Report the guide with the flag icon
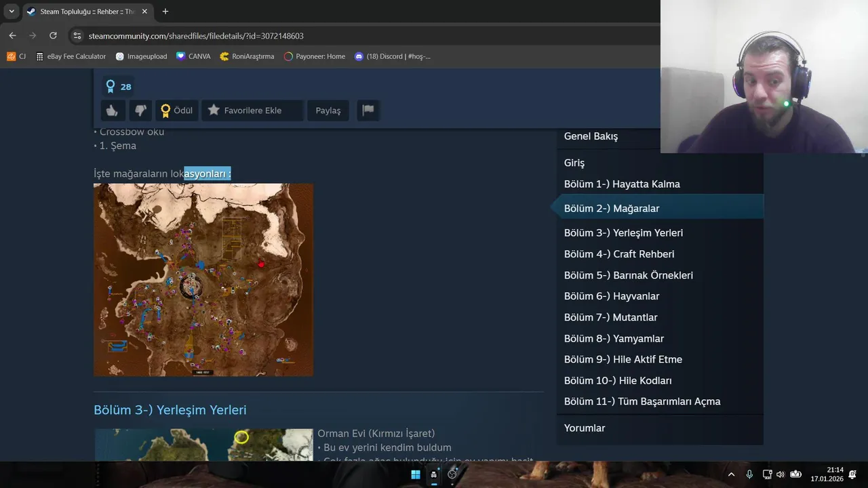 coord(368,110)
